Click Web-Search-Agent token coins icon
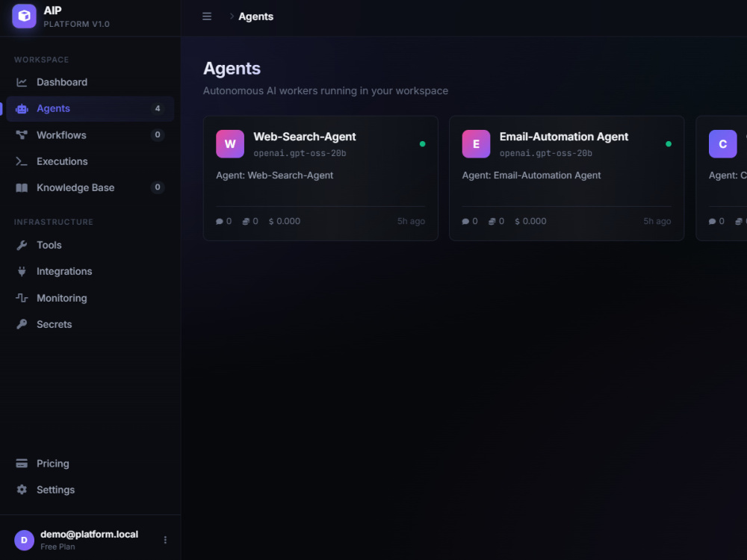Viewport: 747px width, 560px height. 246,222
